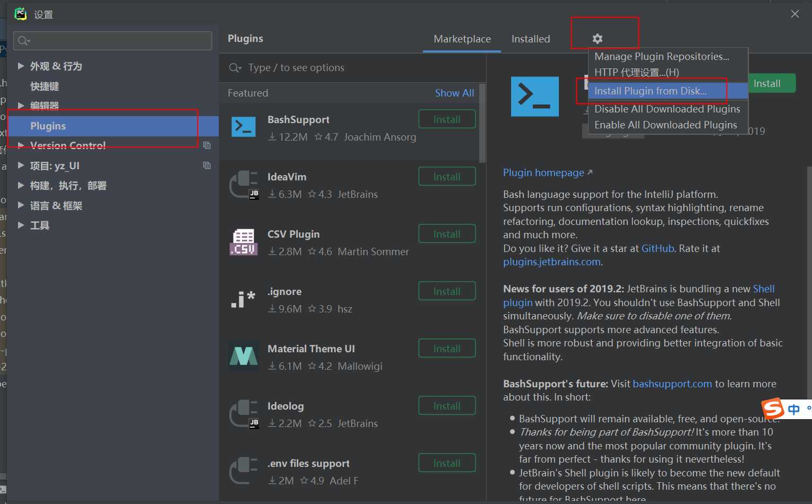The height and width of the screenshot is (504, 812).
Task: Click the Sogou input method S icon
Action: pyautogui.click(x=773, y=409)
